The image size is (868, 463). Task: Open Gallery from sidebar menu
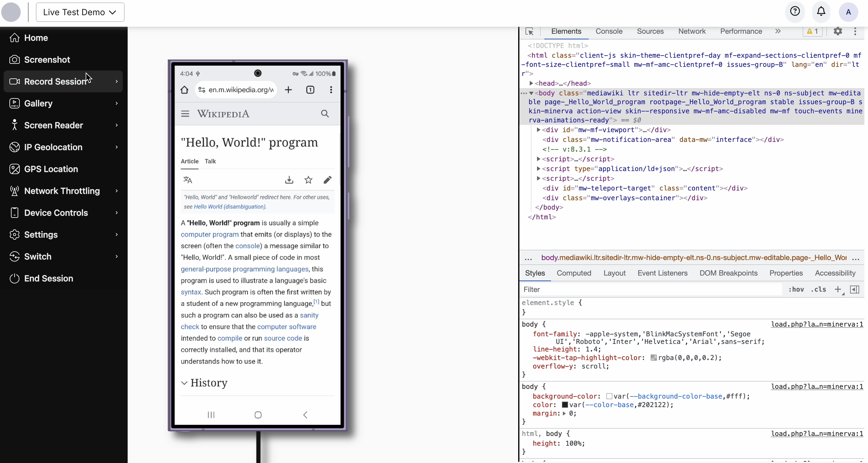pos(39,103)
